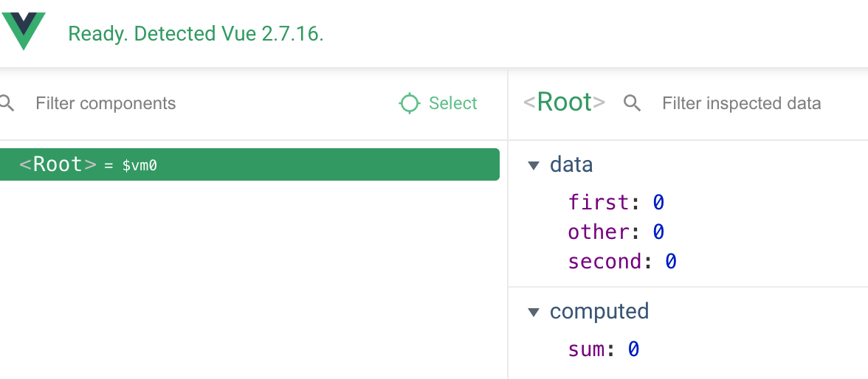Image resolution: width=868 pixels, height=379 pixels.
Task: Collapse the computed section triangle
Action: [534, 312]
